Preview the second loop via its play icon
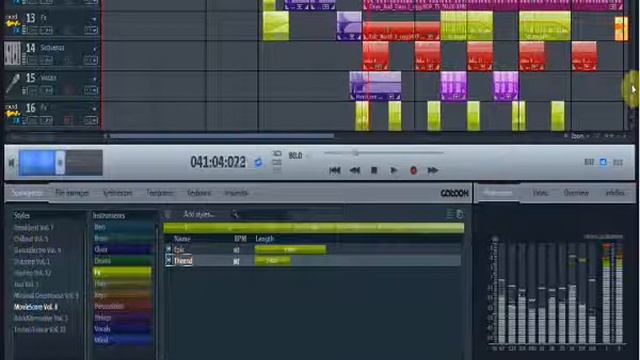 point(168,260)
